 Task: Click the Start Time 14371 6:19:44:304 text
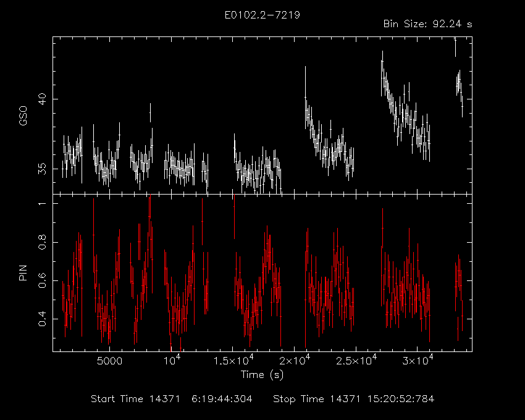tap(172, 399)
